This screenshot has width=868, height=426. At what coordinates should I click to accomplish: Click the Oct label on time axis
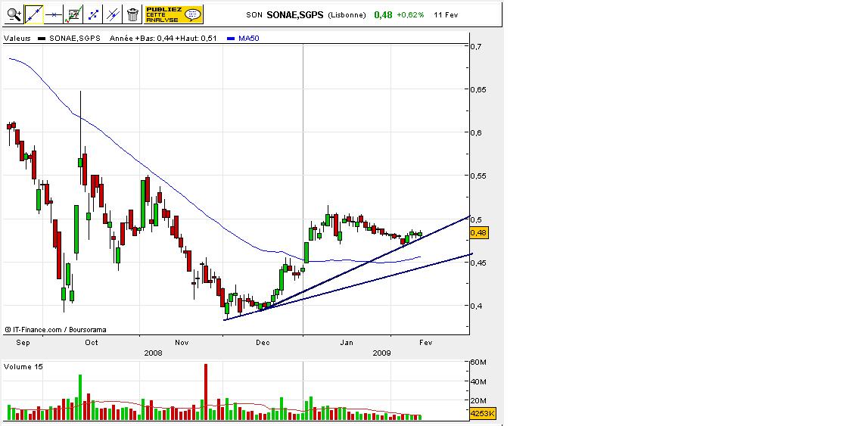pos(92,343)
